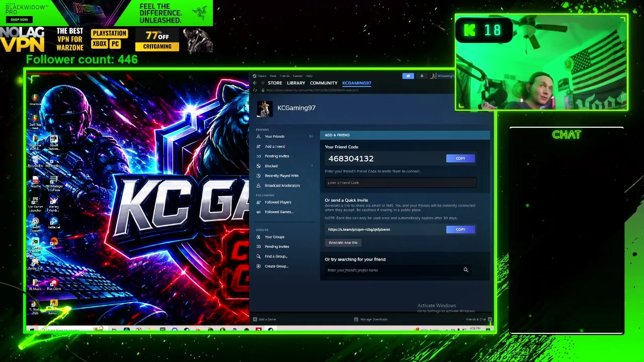The image size is (644, 362).
Task: Open the Dark Trap beat desktop icon
Action: tap(35, 122)
